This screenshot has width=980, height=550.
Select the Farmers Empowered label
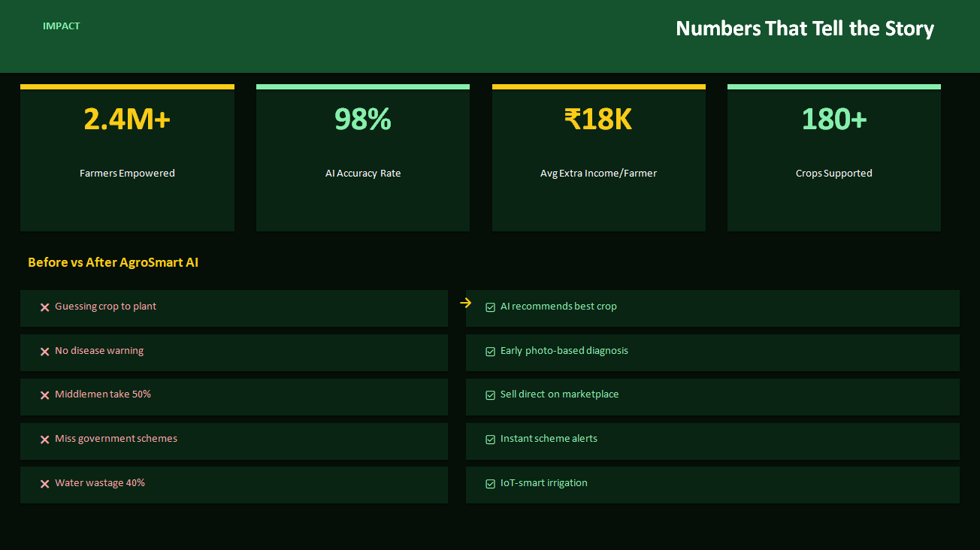tap(127, 174)
